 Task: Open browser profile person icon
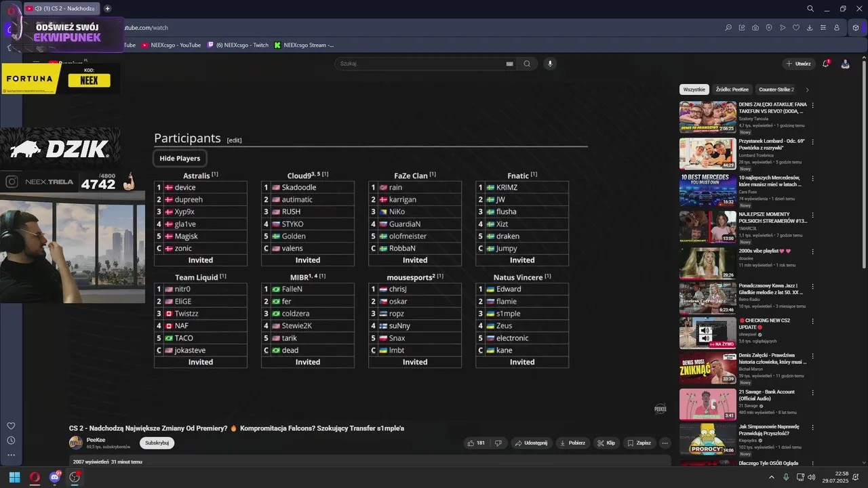837,28
